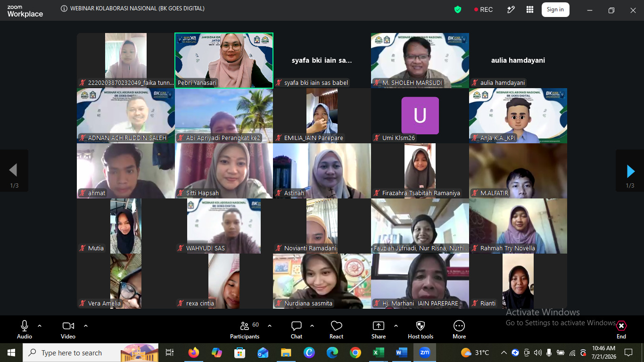The width and height of the screenshot is (644, 362).
Task: Click the name label 'WAHYUDI SAS'
Action: coord(206,248)
